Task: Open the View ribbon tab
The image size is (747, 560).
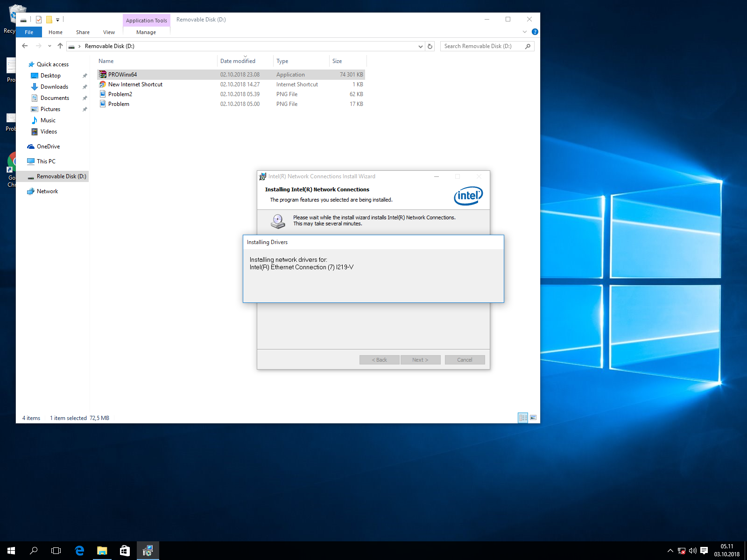Action: coord(109,32)
